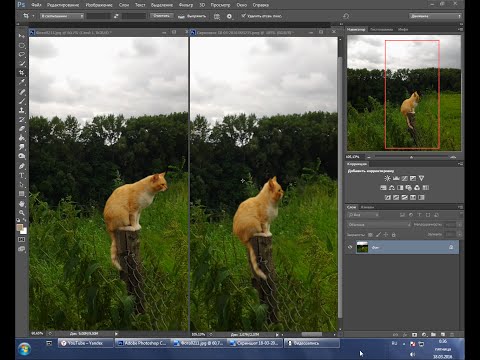480x360 pixels.
Task: Open the Layers panel flyout menu
Action: pos(460,207)
